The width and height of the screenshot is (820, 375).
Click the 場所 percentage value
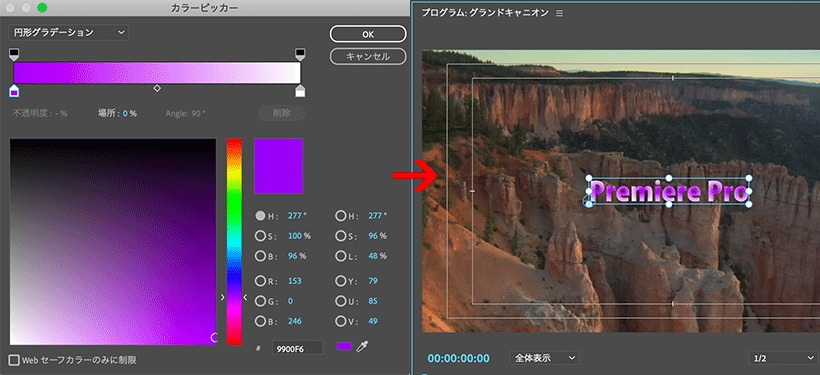coord(129,113)
